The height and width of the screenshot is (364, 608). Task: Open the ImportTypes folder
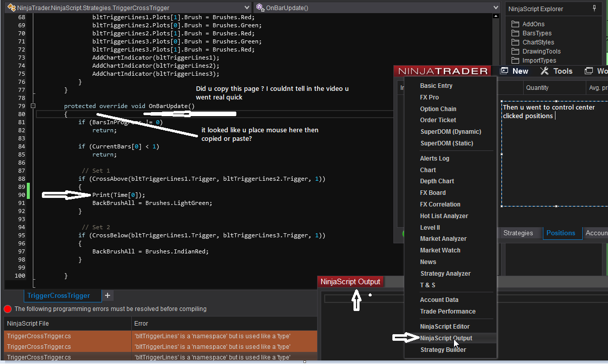point(539,61)
